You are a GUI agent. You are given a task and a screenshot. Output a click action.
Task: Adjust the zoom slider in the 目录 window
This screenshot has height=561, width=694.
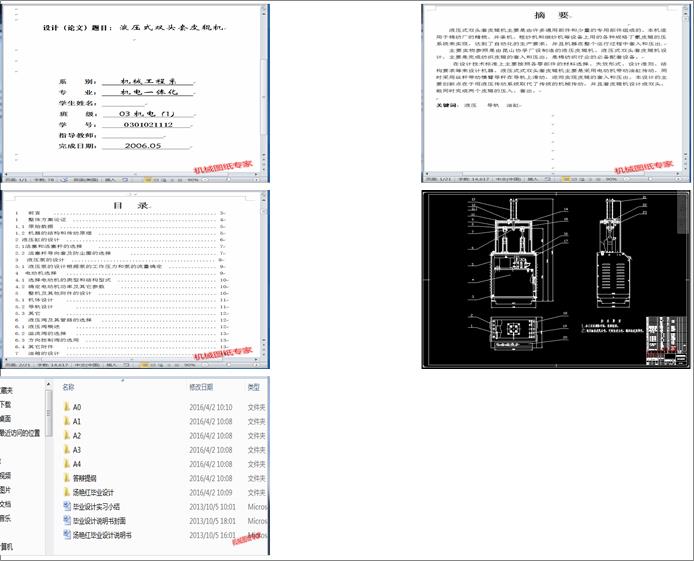click(228, 365)
